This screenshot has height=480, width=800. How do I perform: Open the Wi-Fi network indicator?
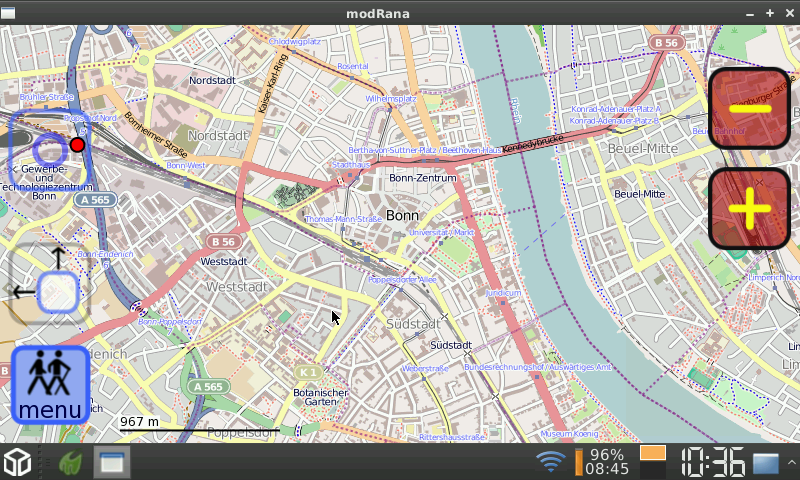550,462
